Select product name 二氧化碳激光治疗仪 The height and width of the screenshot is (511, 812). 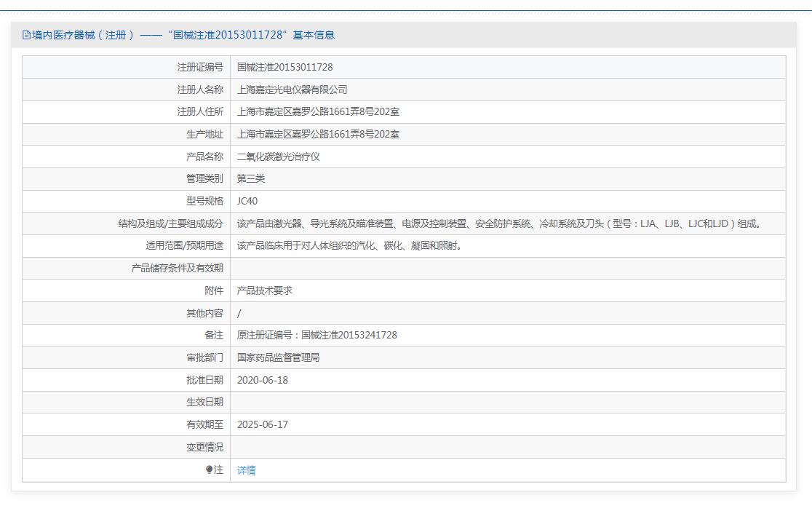pos(278,157)
